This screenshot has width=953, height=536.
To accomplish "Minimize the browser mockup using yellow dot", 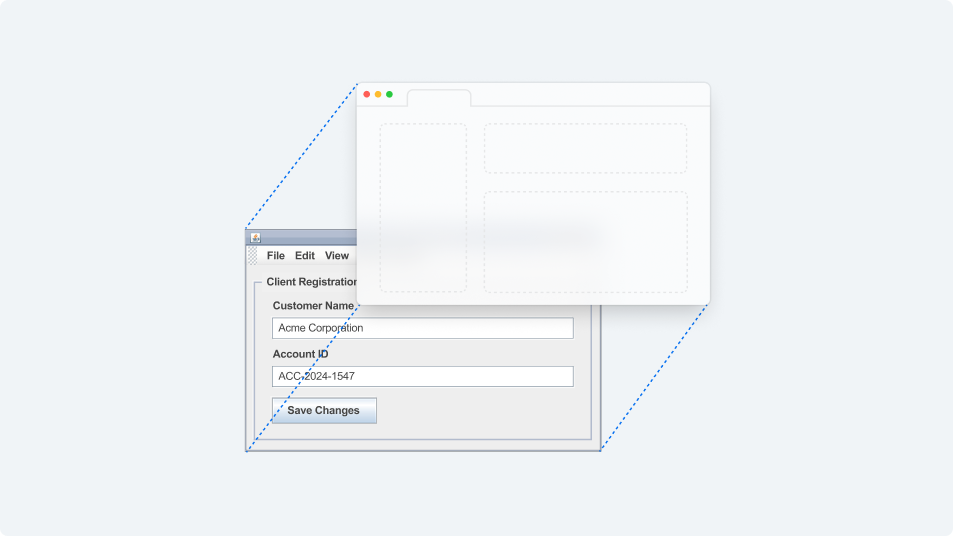I will point(378,94).
